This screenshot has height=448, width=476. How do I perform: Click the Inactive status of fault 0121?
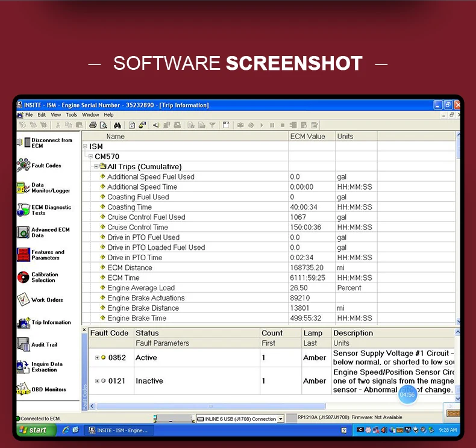click(x=149, y=381)
